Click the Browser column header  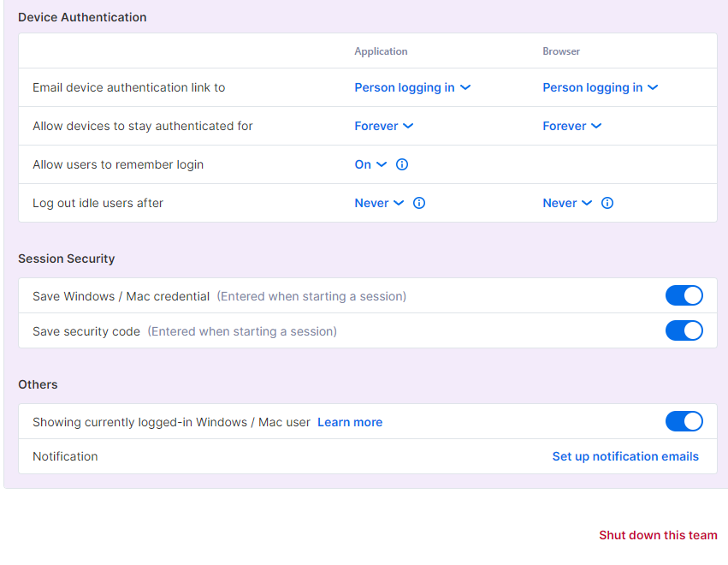click(x=561, y=51)
